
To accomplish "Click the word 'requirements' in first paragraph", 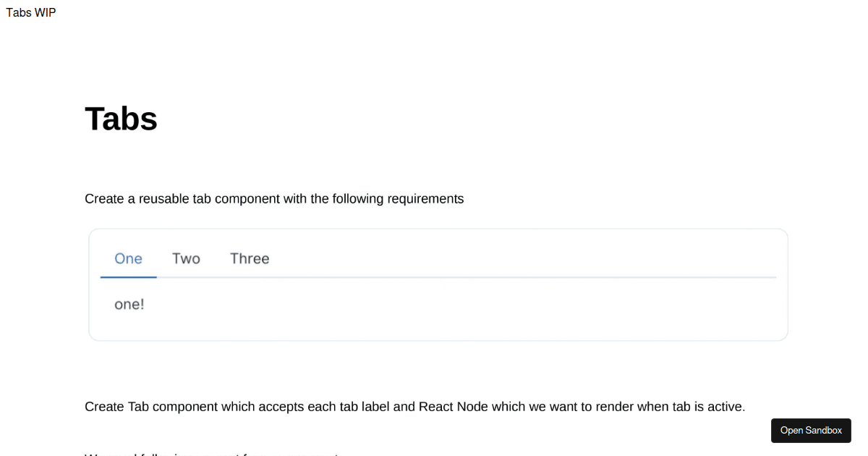I will coord(425,199).
